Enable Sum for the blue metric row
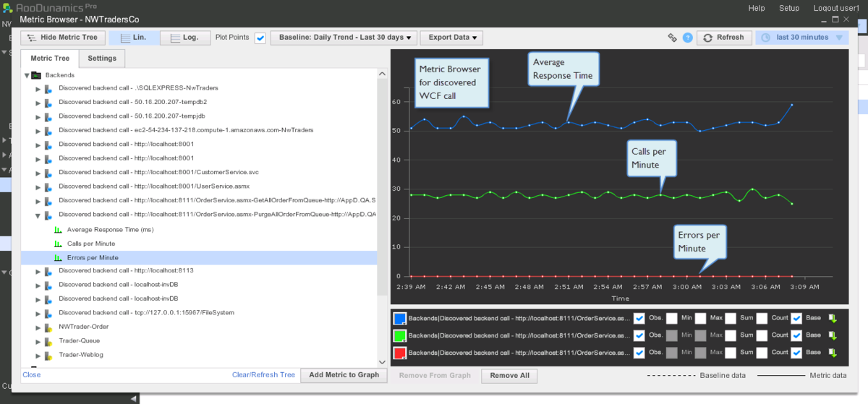 pyautogui.click(x=731, y=318)
